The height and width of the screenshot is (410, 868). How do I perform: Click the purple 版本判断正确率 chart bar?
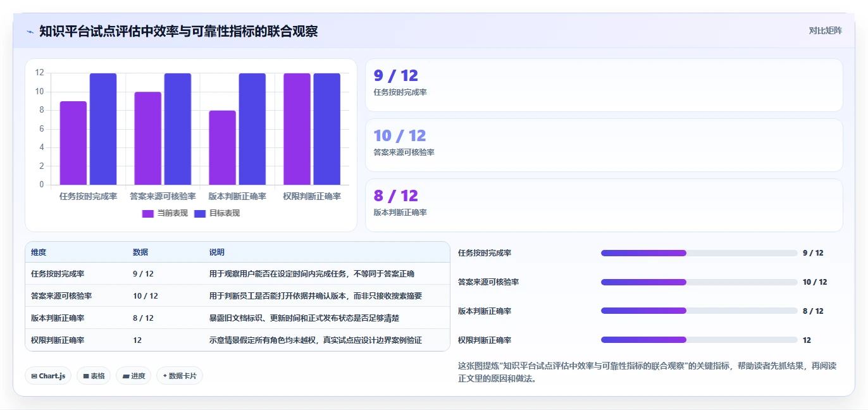[222, 147]
